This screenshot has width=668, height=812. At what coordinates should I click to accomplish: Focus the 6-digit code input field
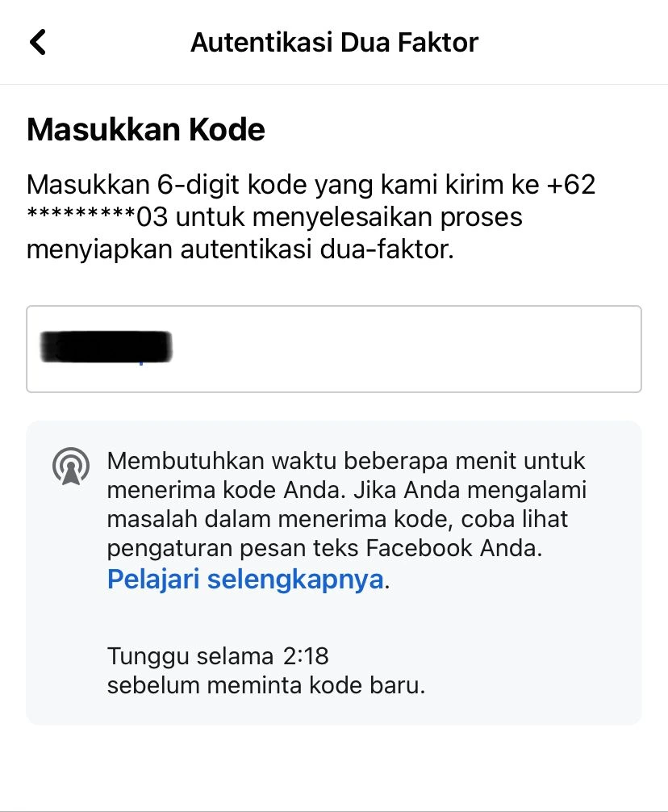(x=334, y=349)
